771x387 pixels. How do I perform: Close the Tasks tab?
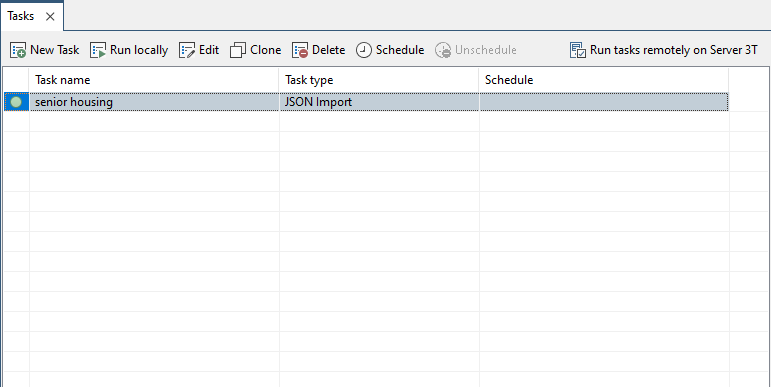[x=50, y=17]
